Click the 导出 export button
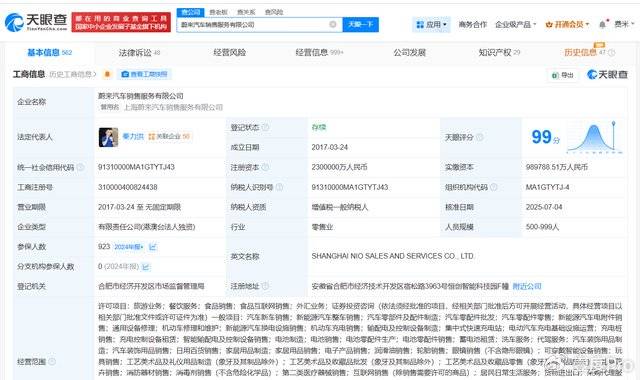 coord(562,75)
